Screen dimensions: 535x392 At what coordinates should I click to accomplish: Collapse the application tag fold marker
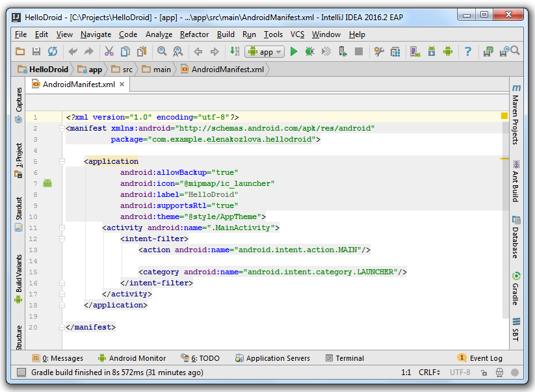pos(62,161)
